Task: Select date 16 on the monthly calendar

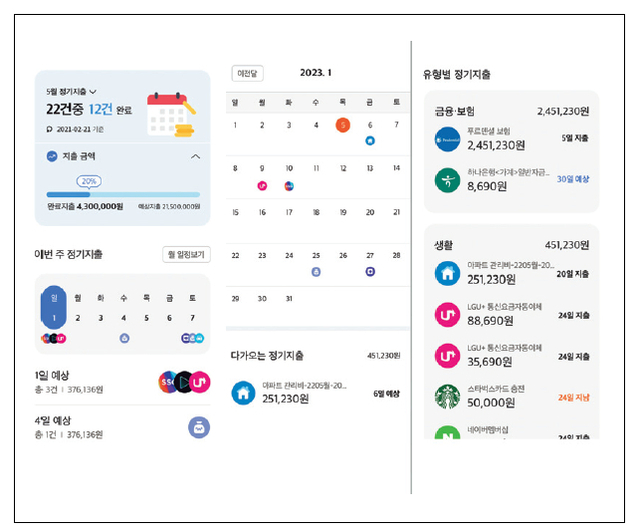Action: [x=262, y=212]
